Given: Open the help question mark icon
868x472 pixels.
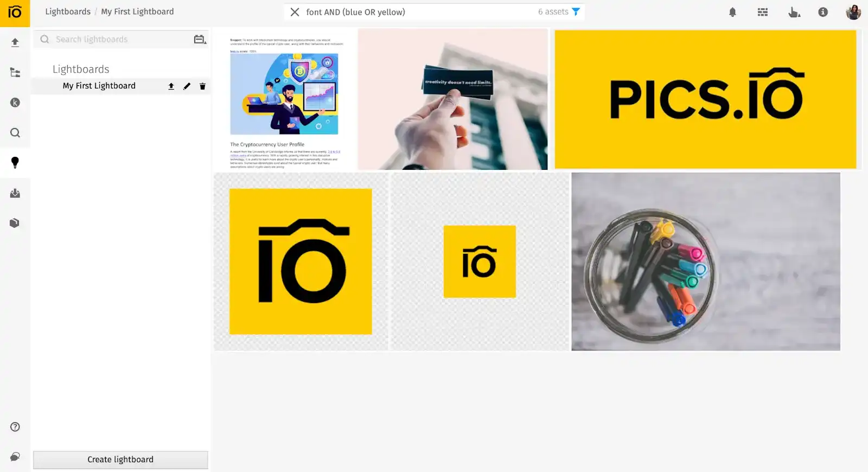Looking at the screenshot, I should (15, 427).
